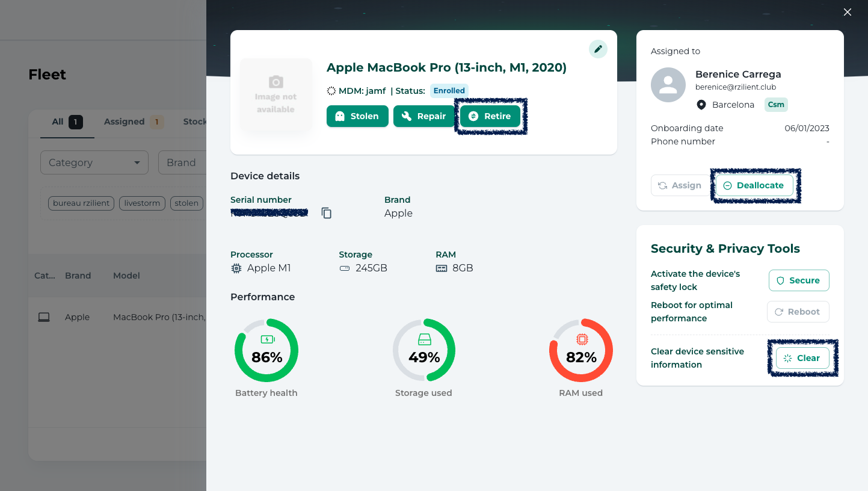Image resolution: width=868 pixels, height=491 pixels.
Task: Click the Enrolled status badge
Action: [449, 91]
